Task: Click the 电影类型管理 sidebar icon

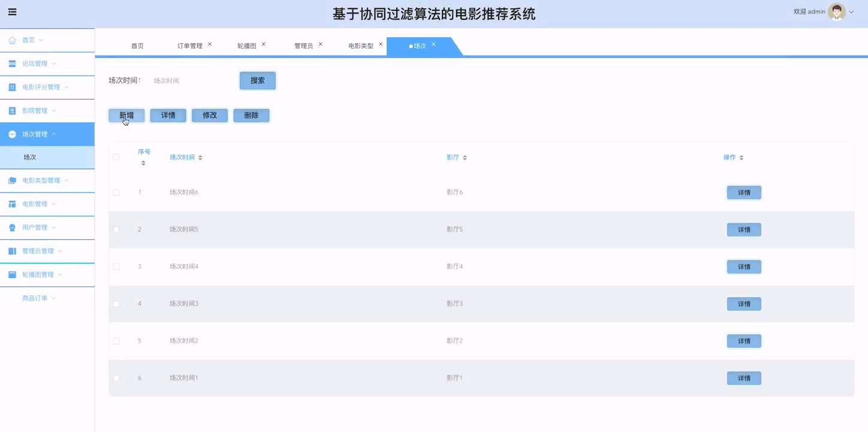Action: click(x=12, y=181)
